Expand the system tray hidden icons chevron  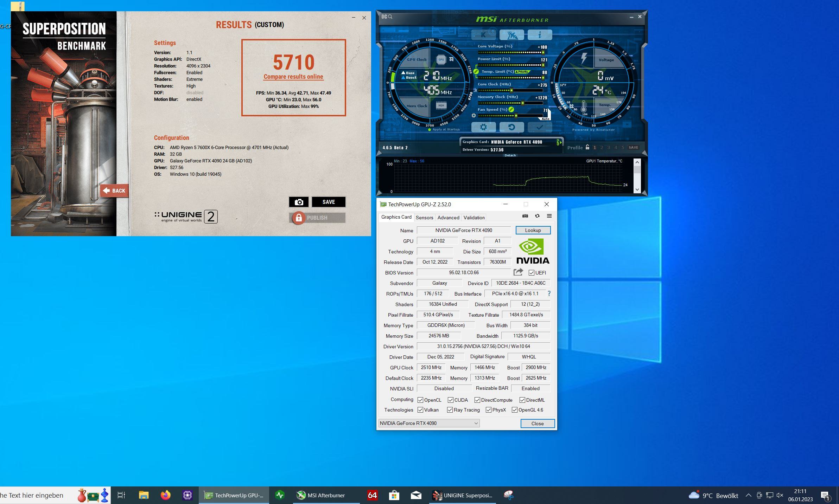click(x=748, y=495)
